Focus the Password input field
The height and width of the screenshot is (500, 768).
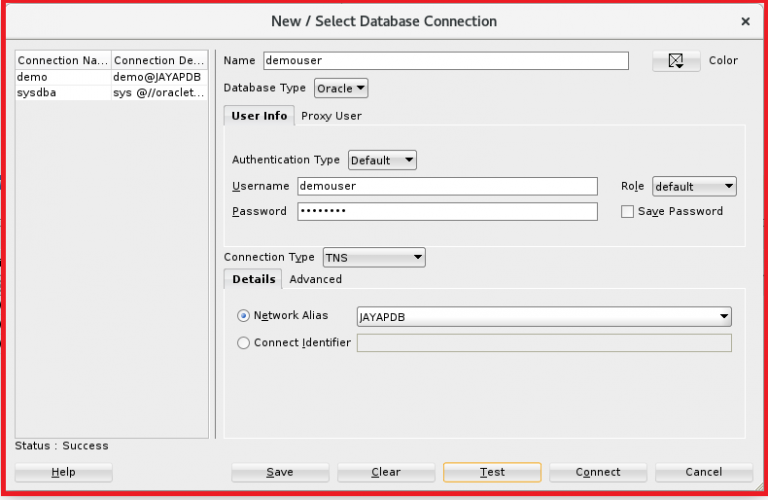point(447,212)
